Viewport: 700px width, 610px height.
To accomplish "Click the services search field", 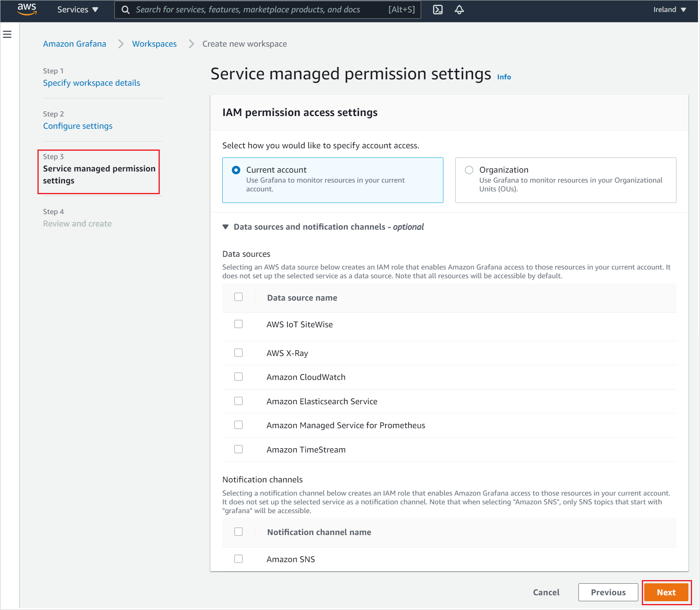I will point(268,10).
